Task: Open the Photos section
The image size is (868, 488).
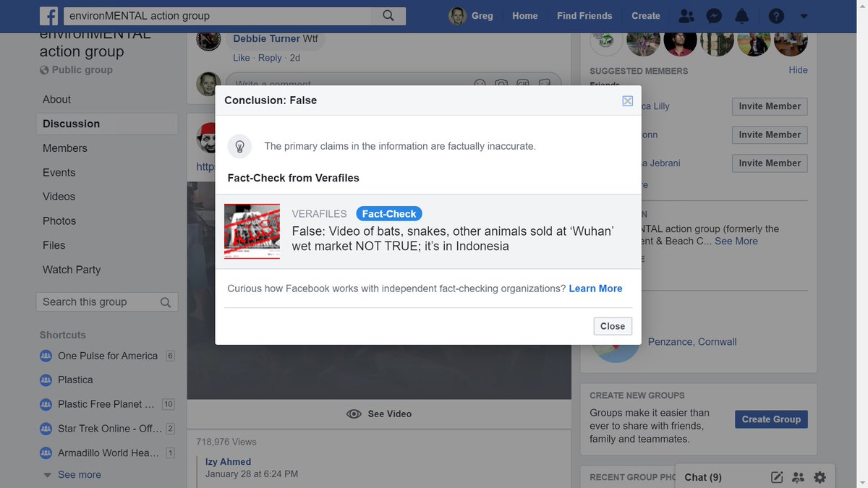Action: click(x=59, y=221)
